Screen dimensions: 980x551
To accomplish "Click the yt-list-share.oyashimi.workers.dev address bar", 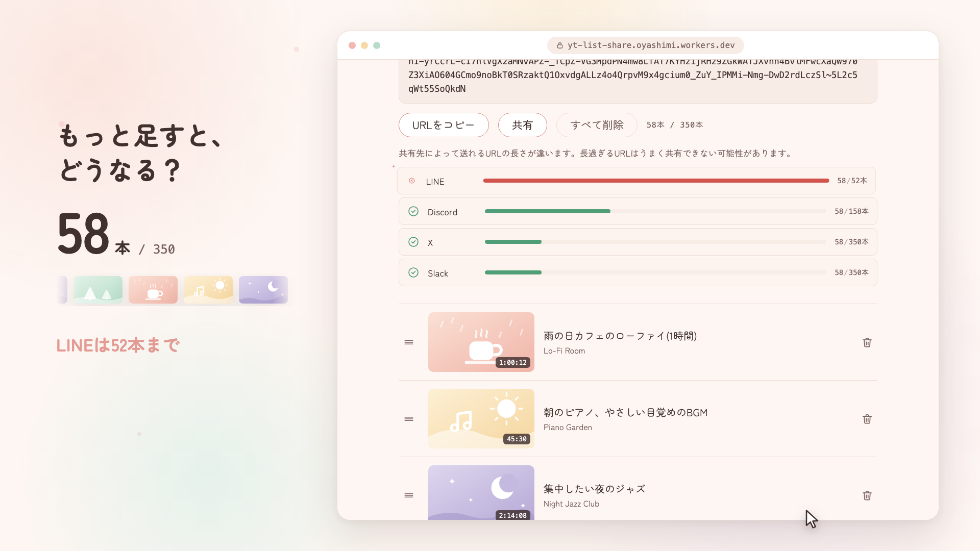I will tap(645, 45).
